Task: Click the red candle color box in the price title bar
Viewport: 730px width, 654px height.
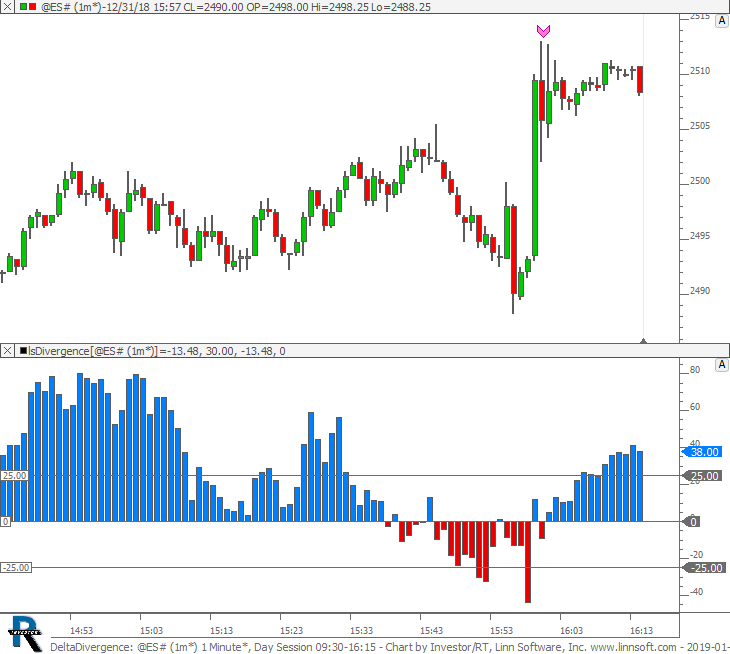Action: (32, 7)
